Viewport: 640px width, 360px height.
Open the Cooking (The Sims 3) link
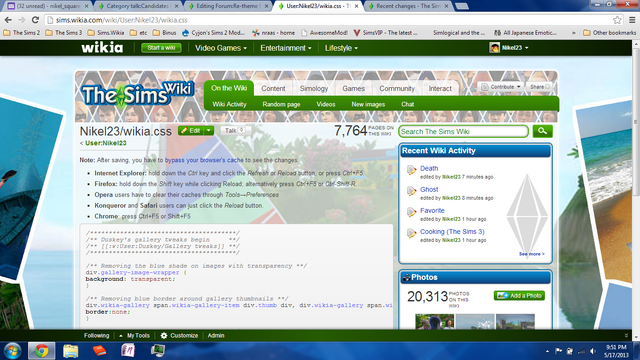pyautogui.click(x=452, y=232)
